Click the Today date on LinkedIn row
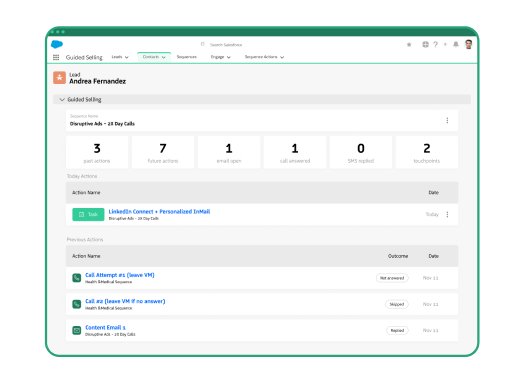This screenshot has width=522, height=379. [x=432, y=214]
